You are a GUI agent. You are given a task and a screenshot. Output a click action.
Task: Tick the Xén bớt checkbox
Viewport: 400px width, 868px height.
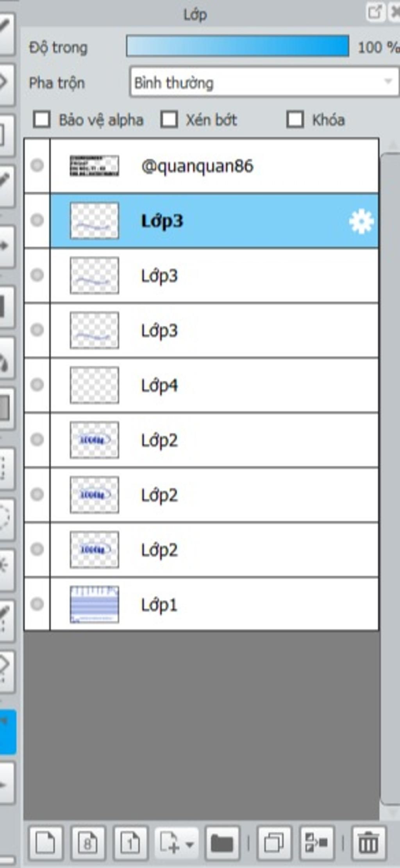point(169,120)
